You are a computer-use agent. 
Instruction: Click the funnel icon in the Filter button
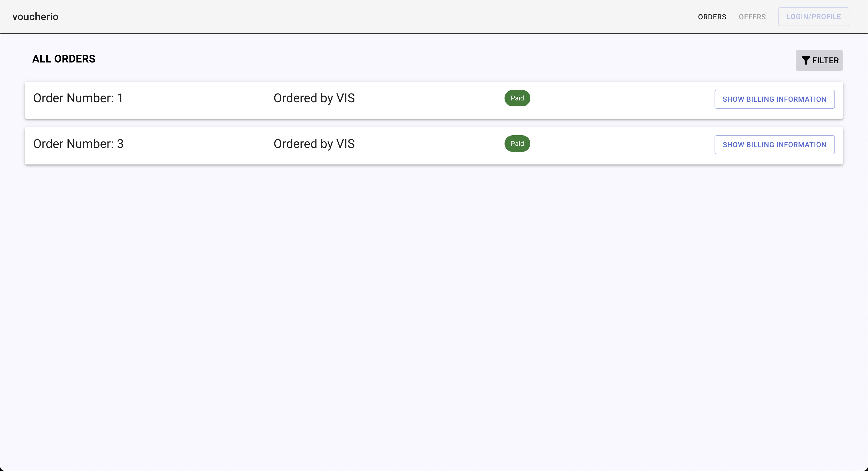pos(806,60)
